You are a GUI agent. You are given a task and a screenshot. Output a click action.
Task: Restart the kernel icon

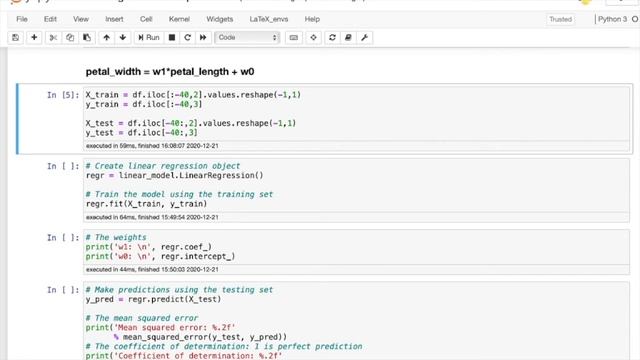[187, 38]
